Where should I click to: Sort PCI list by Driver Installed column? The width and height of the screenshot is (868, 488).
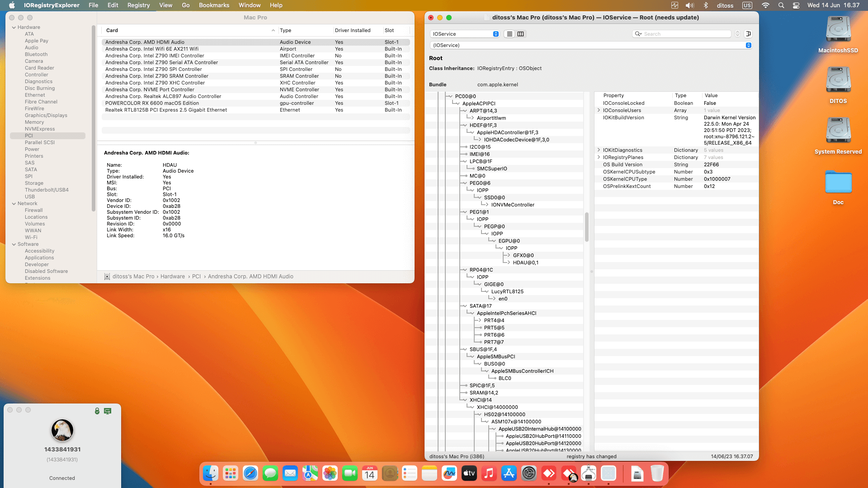358,30
